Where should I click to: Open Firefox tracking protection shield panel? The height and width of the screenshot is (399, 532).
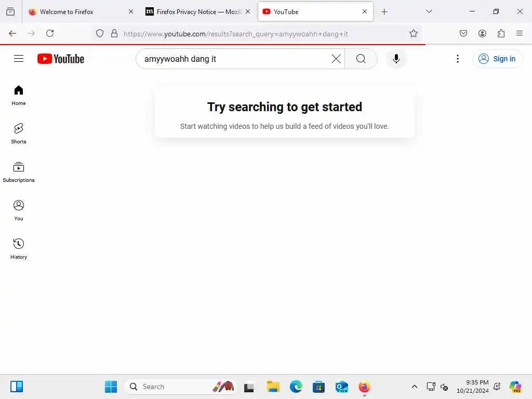(99, 33)
